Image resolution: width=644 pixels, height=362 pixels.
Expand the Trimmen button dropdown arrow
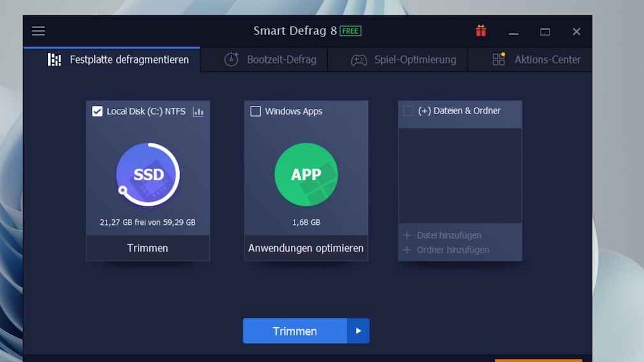pyautogui.click(x=358, y=331)
